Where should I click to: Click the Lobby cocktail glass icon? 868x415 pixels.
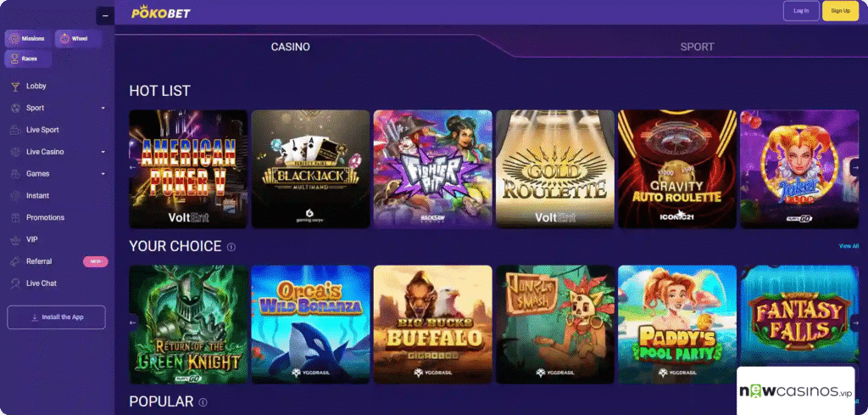point(15,87)
